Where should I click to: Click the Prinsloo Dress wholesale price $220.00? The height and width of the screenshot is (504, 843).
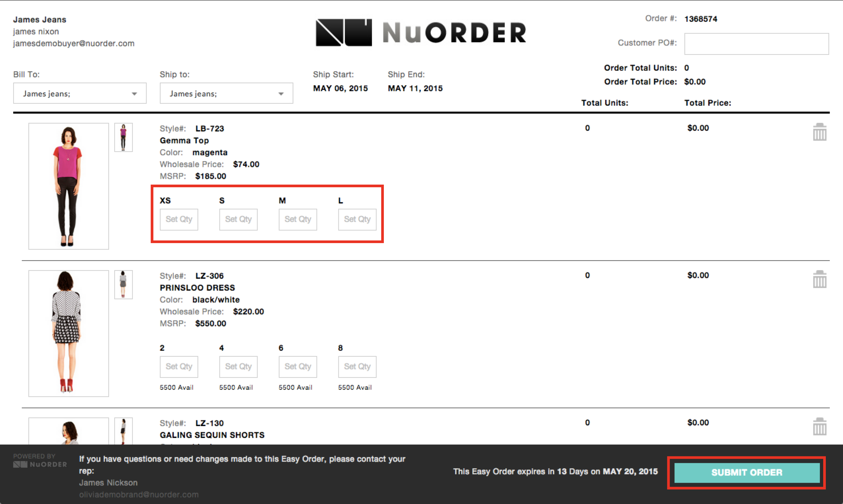248,311
